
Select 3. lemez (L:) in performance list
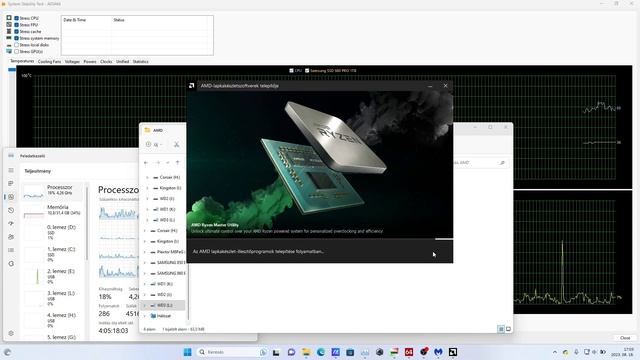point(52,298)
